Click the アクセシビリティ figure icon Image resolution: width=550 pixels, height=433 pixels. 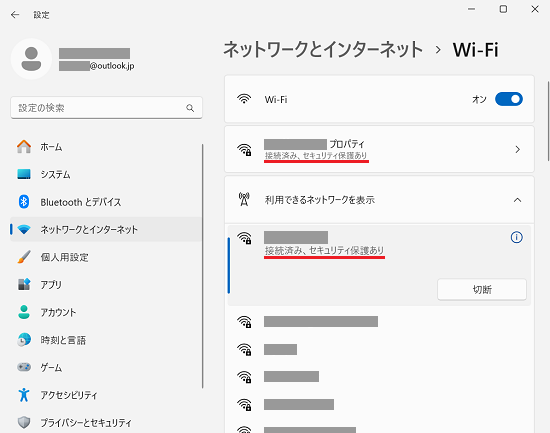(x=24, y=395)
